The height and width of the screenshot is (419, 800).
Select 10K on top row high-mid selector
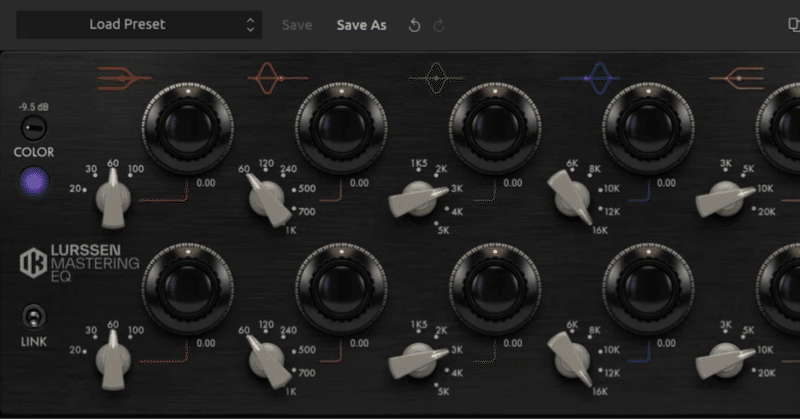pyautogui.click(x=611, y=189)
